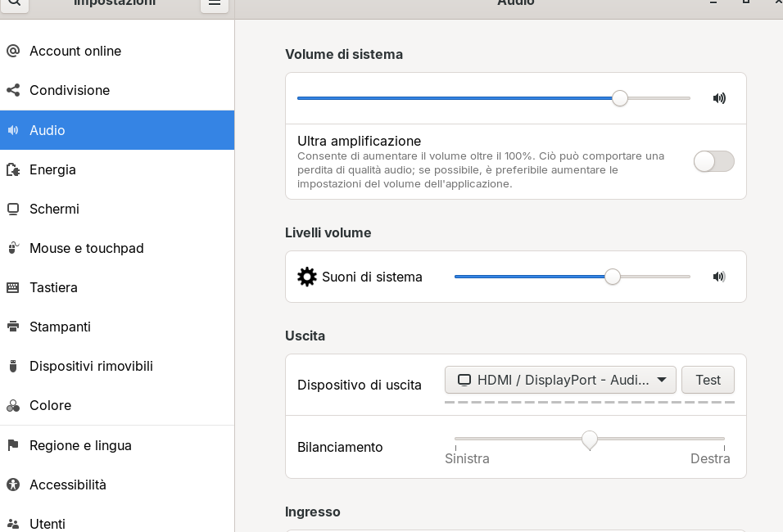Click the Condivisione share icon
783x532 pixels.
[13, 90]
